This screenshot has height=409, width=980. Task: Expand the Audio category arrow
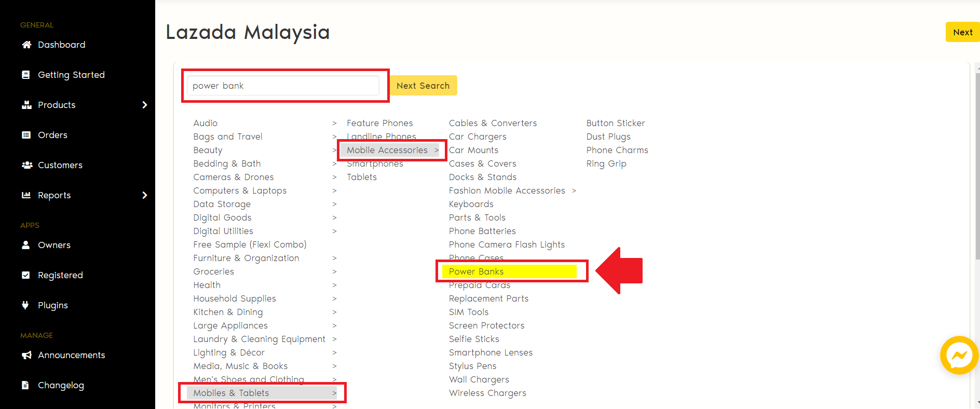tap(334, 123)
